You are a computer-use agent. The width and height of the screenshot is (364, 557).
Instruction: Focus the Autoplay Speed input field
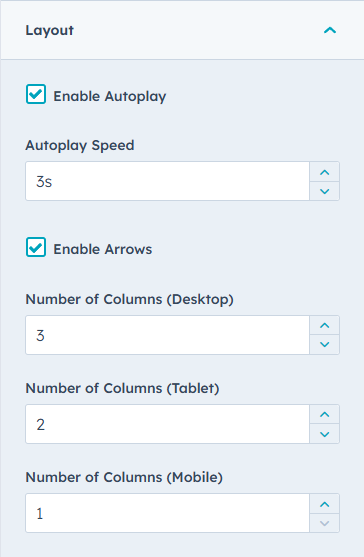168,181
